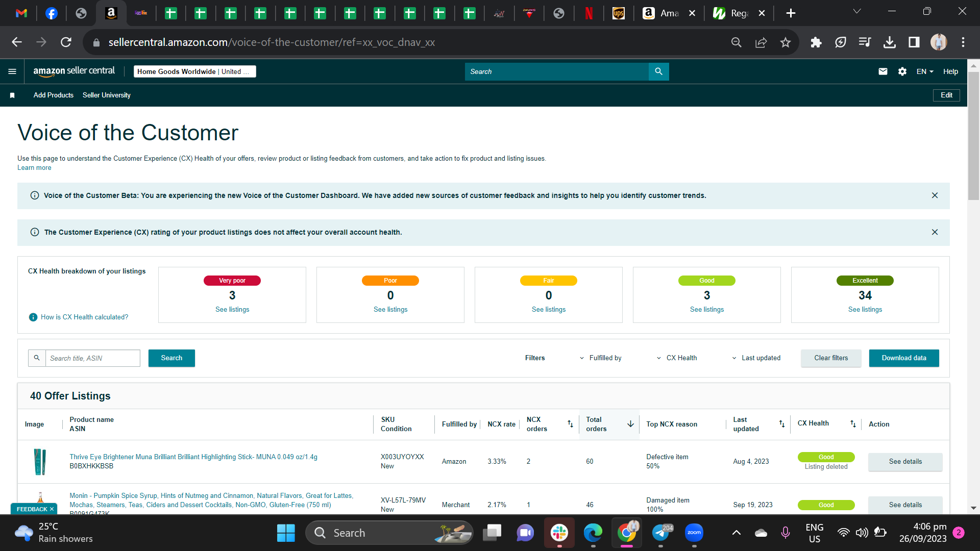Click the search magnifier button in Seller Central
The height and width of the screenshot is (551, 980).
658,71
